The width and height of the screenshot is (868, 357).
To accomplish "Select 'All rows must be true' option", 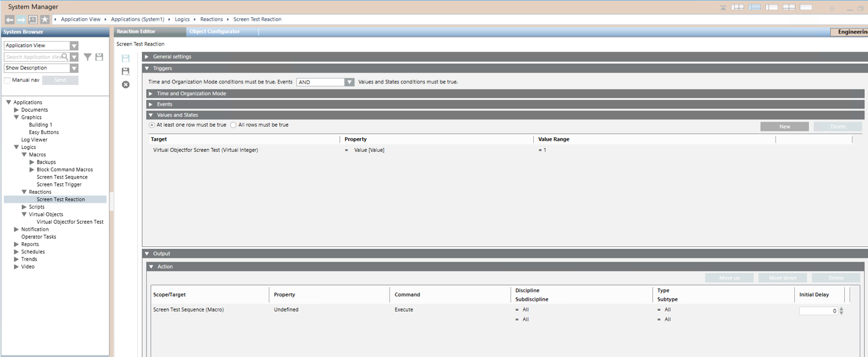I will coord(234,125).
